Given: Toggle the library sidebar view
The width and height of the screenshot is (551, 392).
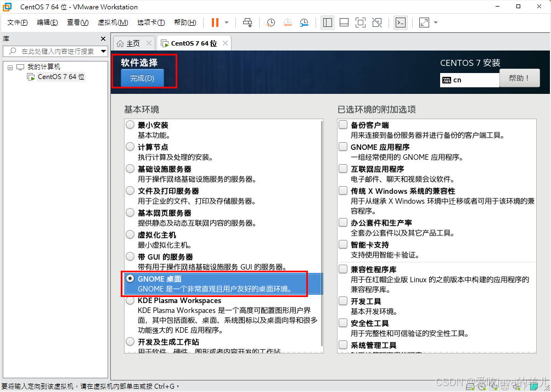Looking at the screenshot, I should 328,23.
